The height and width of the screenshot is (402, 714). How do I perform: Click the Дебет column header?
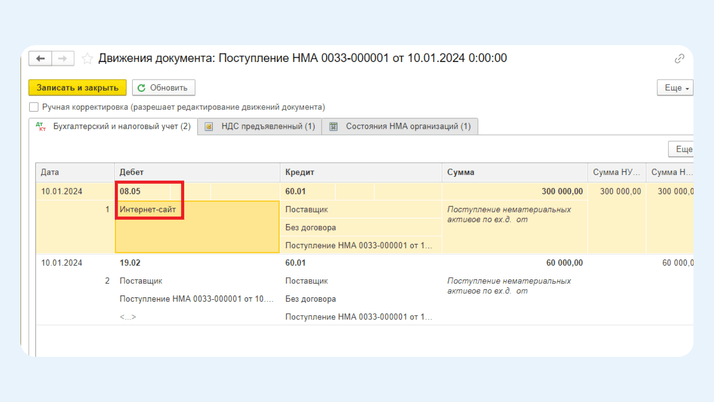click(x=197, y=172)
